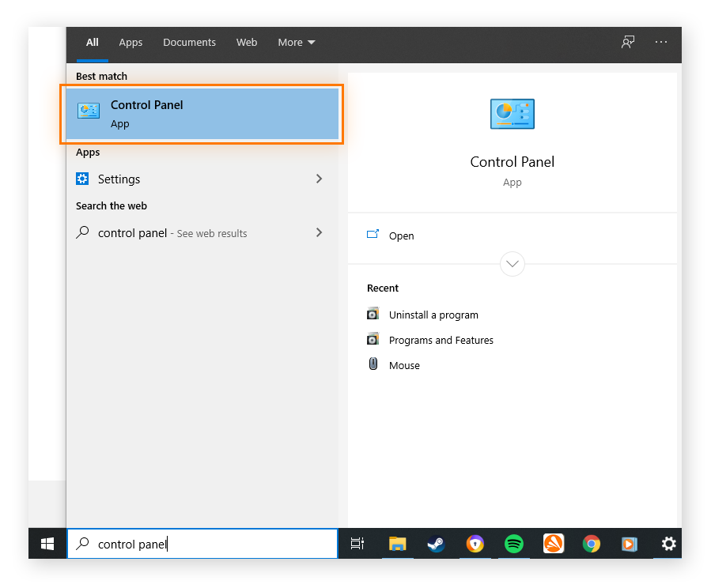
Task: Open recent item Programs and Features
Action: [x=441, y=340]
